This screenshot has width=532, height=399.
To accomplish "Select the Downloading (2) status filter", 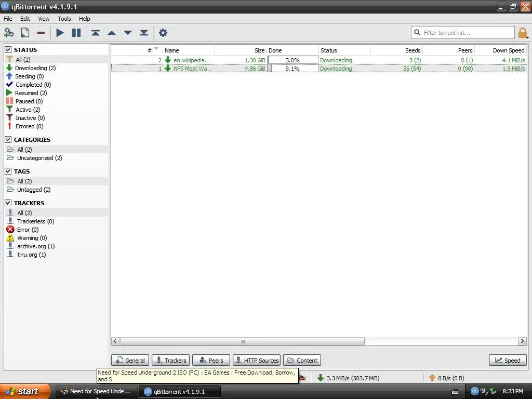I will pyautogui.click(x=35, y=68).
